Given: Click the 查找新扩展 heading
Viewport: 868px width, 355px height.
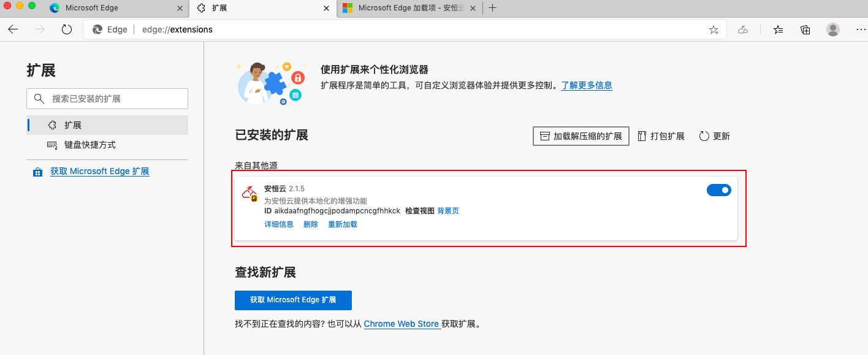Looking at the screenshot, I should [x=265, y=272].
